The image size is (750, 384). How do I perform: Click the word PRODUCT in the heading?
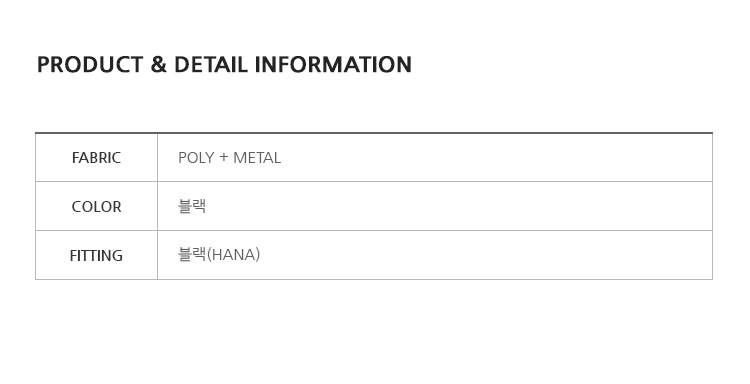90,65
